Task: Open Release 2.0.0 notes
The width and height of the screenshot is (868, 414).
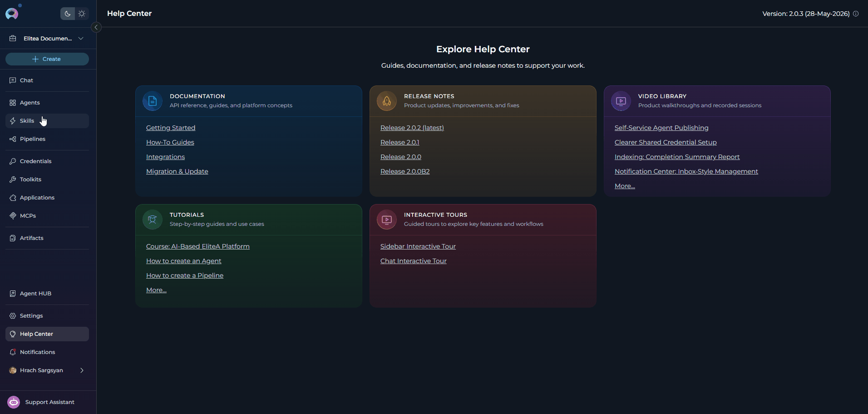Action: pyautogui.click(x=401, y=157)
